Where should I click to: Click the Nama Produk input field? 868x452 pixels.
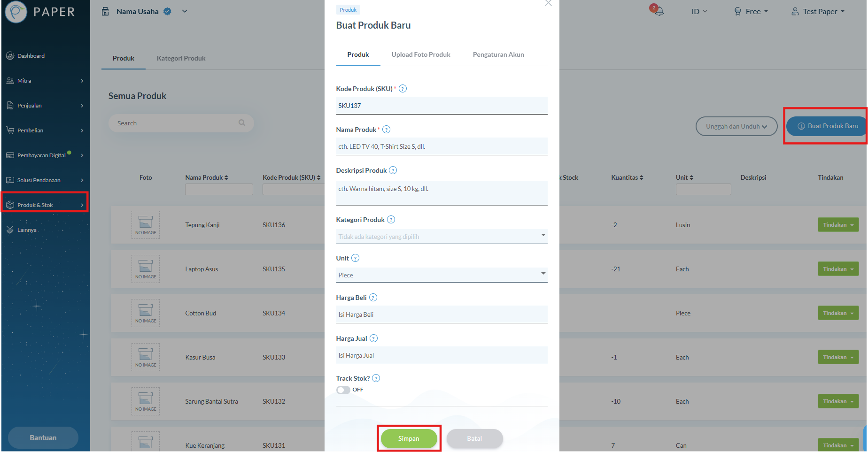(x=442, y=146)
